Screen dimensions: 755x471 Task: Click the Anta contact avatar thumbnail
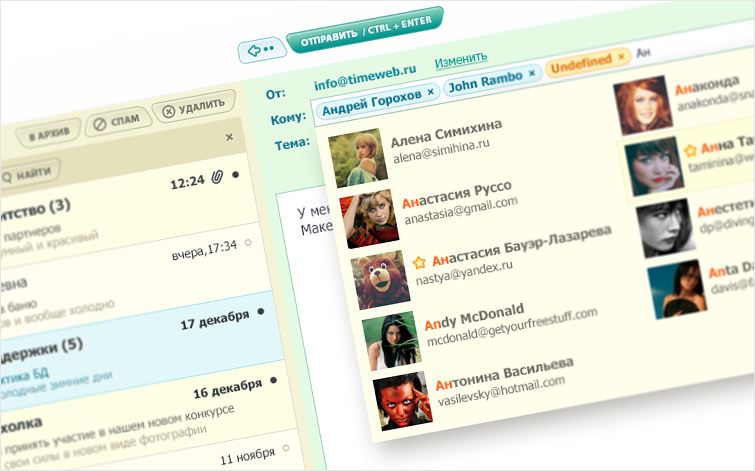(x=677, y=289)
